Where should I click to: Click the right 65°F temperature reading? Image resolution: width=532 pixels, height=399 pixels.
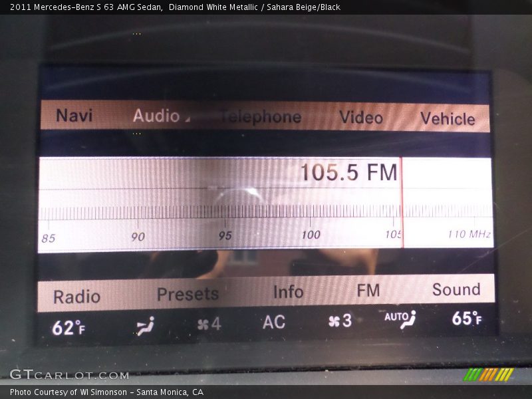coord(467,319)
